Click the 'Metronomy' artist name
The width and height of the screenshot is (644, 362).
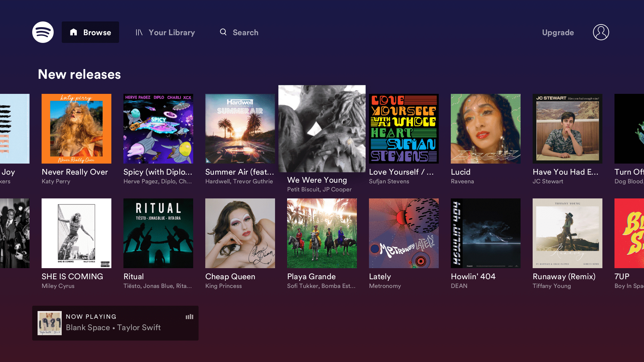coord(385,286)
